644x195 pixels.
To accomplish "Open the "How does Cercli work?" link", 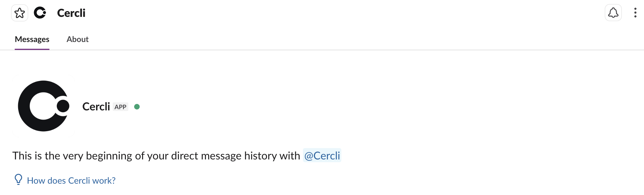I will (71, 181).
